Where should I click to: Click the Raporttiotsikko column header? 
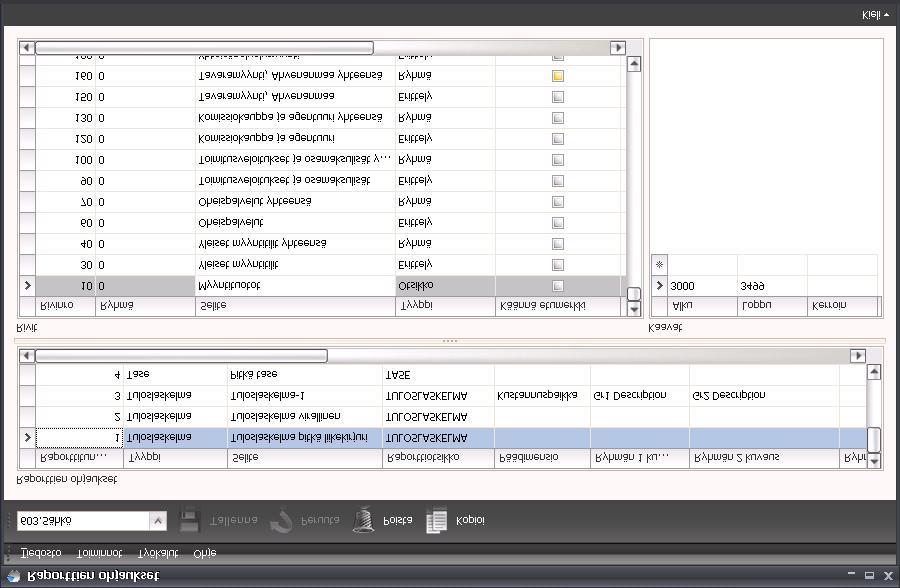[438, 458]
